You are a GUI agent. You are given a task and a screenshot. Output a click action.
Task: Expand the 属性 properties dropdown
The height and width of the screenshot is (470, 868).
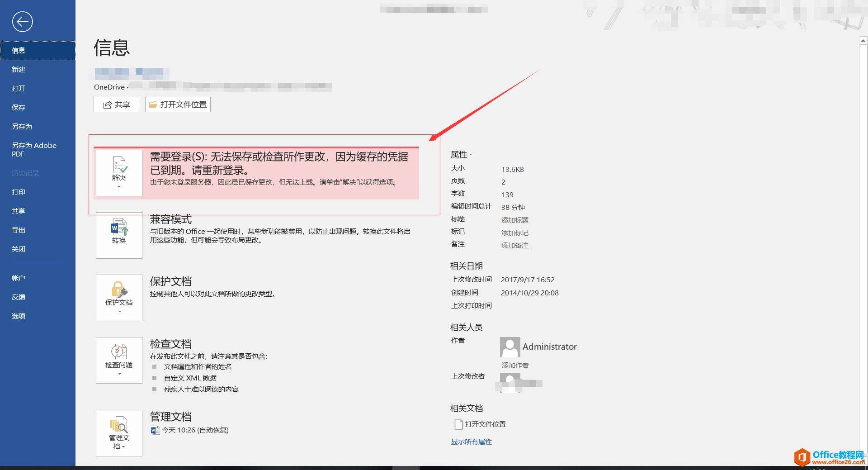coord(461,155)
